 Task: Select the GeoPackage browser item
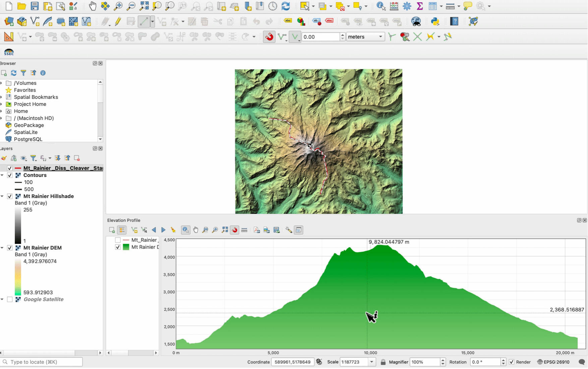coord(29,125)
